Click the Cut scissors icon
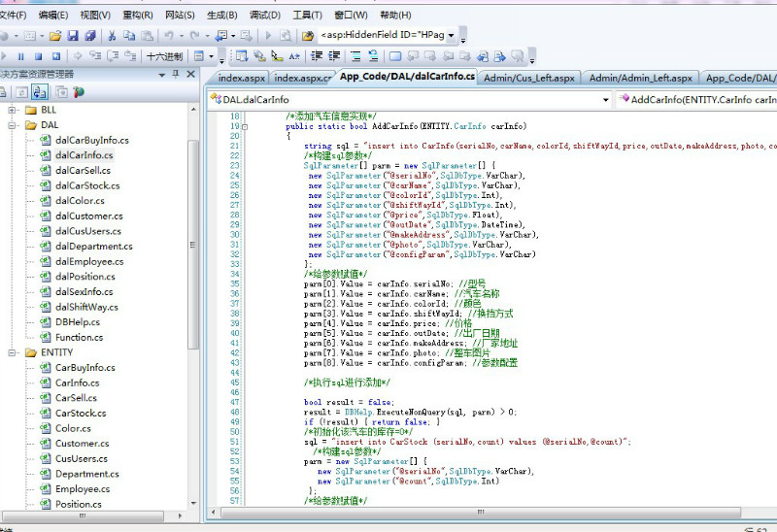777x532 pixels. pyautogui.click(x=112, y=36)
